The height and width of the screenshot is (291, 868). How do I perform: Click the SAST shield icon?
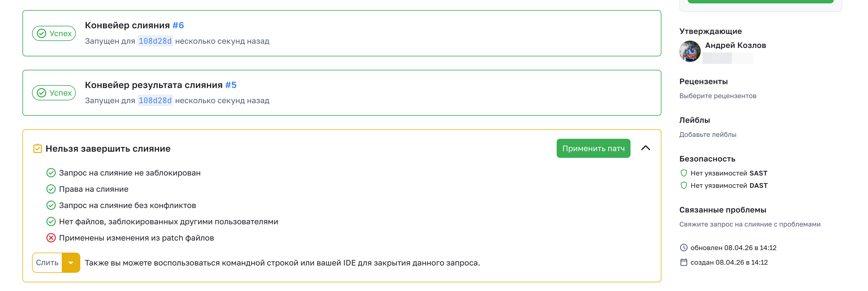point(683,173)
